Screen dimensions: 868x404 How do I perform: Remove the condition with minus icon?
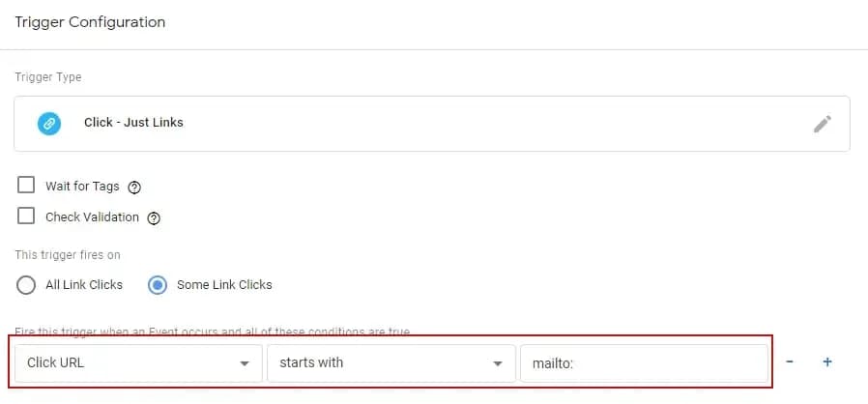pos(790,362)
